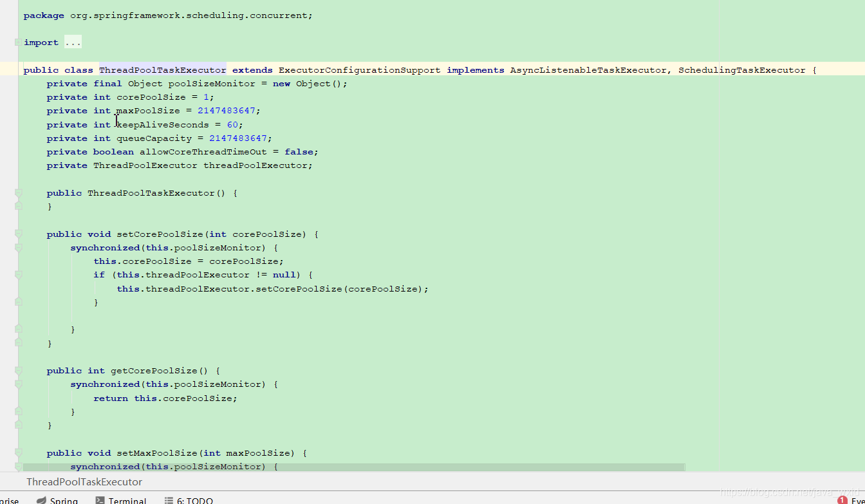Click the highlighted ThreadPoolTaskExecutor class name
The height and width of the screenshot is (504, 865).
pos(162,70)
